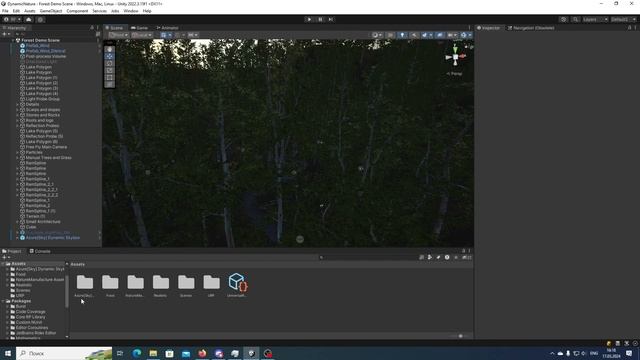Screen dimensions: 640x360
Task: Lock the Inspector panel
Action: [x=629, y=28]
